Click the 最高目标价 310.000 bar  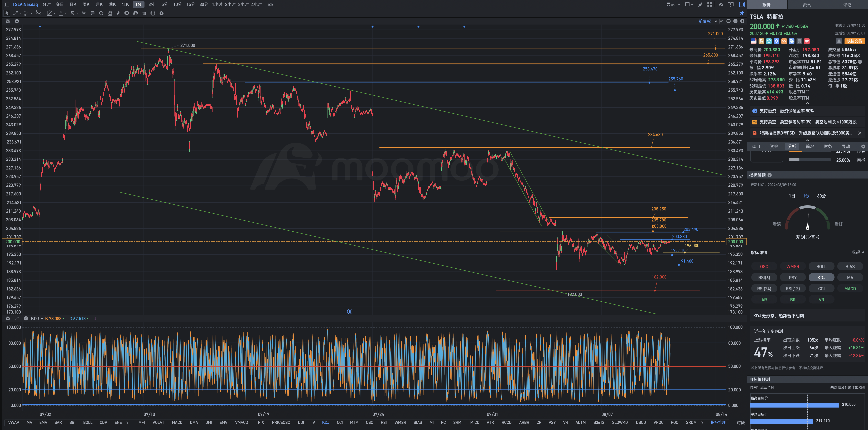pos(794,405)
